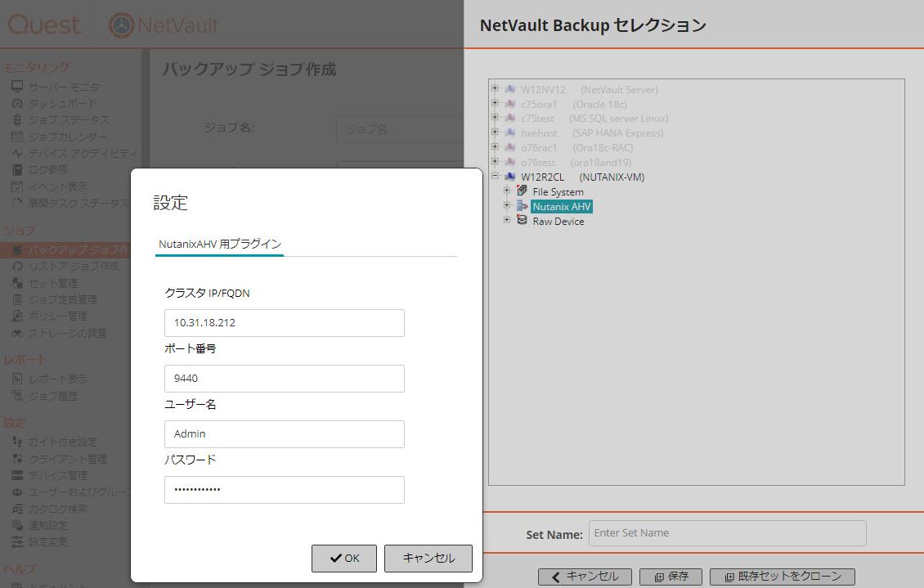Click the Nutanix AHV plugin icon
Image resolution: width=924 pixels, height=588 pixels.
point(523,205)
